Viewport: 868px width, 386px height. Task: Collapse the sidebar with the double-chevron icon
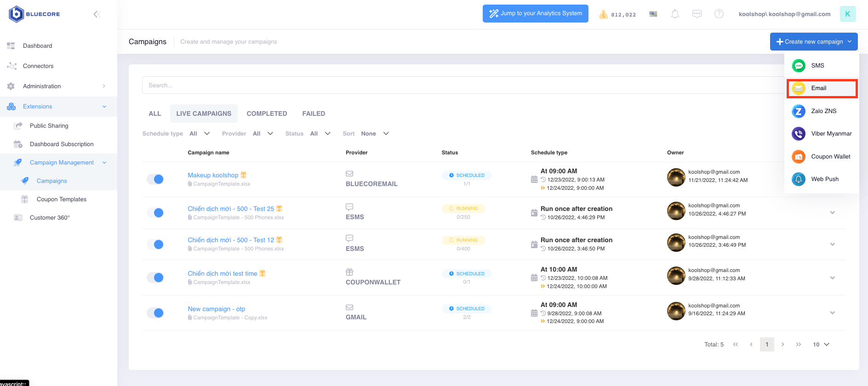click(97, 14)
